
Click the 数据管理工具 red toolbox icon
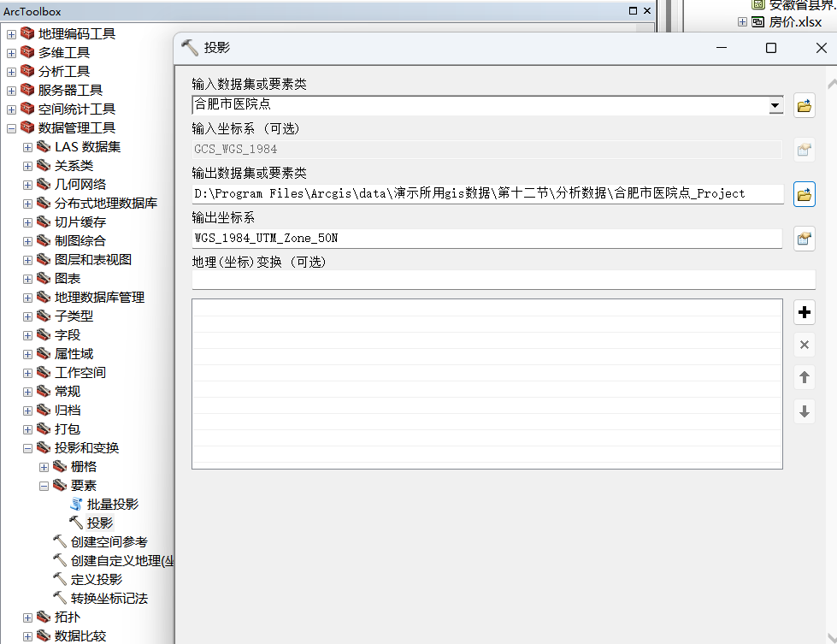[x=27, y=127]
